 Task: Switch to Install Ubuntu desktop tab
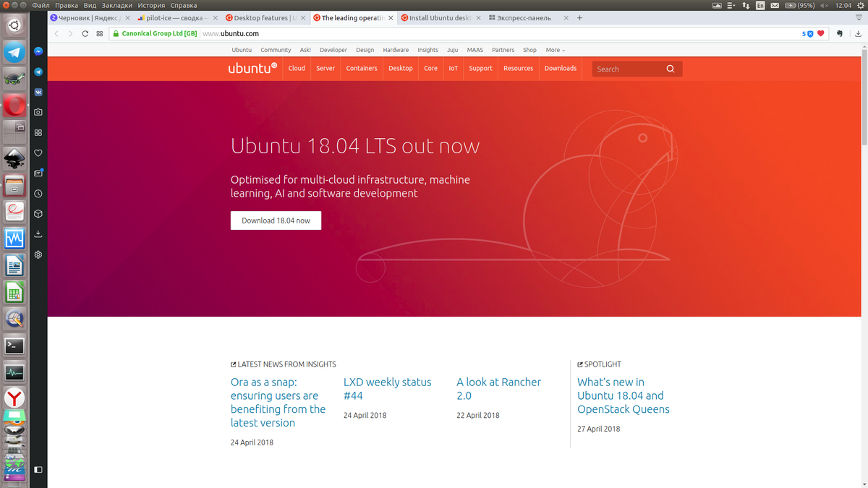(x=440, y=18)
